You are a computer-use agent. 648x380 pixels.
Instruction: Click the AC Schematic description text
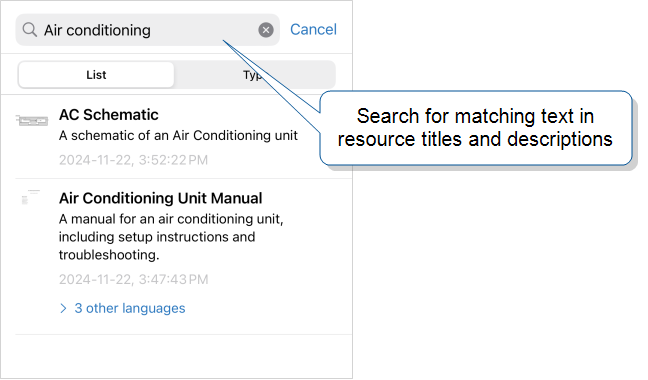[x=178, y=135]
